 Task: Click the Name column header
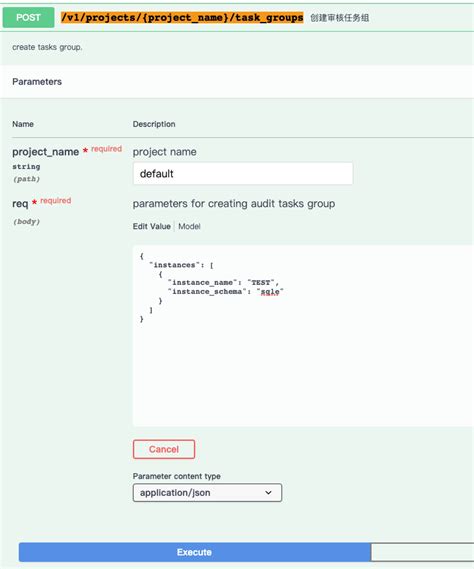point(23,124)
